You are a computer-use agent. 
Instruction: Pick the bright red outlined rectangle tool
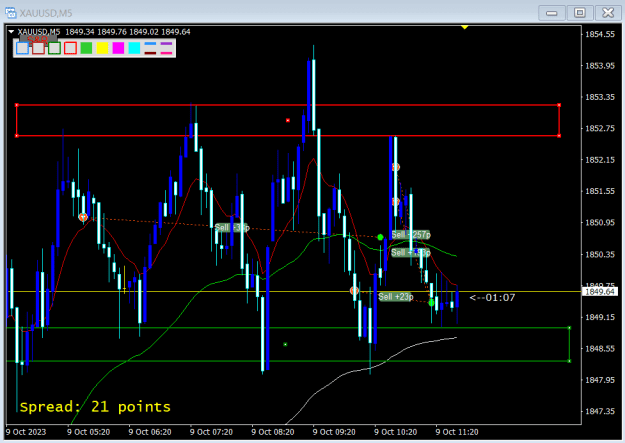(x=70, y=48)
